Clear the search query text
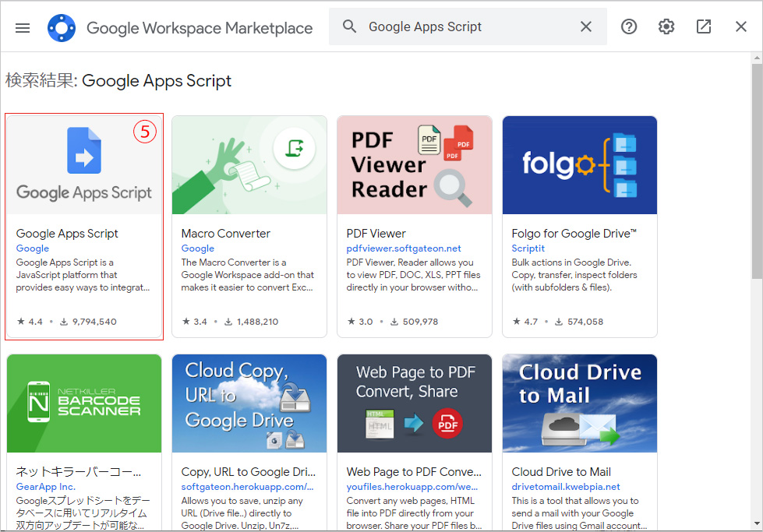This screenshot has width=763, height=532. pyautogui.click(x=586, y=26)
